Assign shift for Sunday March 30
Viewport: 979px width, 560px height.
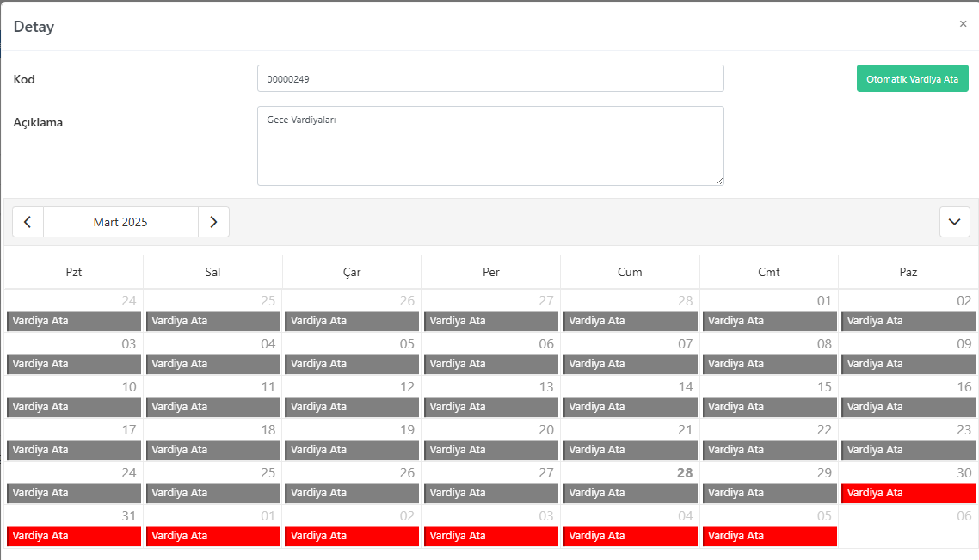point(908,493)
